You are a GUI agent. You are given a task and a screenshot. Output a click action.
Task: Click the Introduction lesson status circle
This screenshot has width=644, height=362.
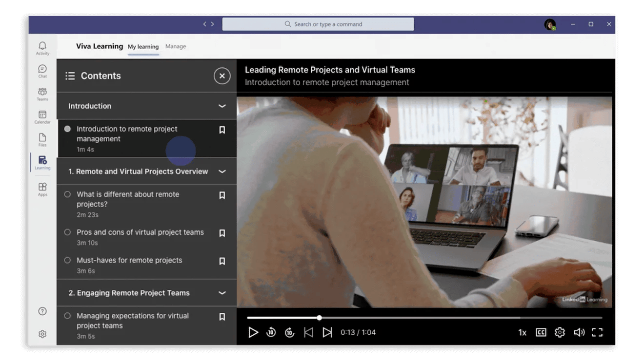click(67, 129)
